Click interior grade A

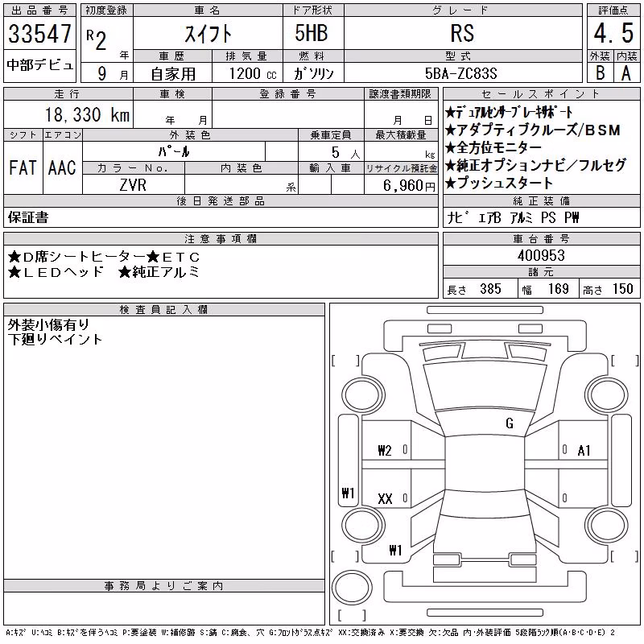click(626, 73)
